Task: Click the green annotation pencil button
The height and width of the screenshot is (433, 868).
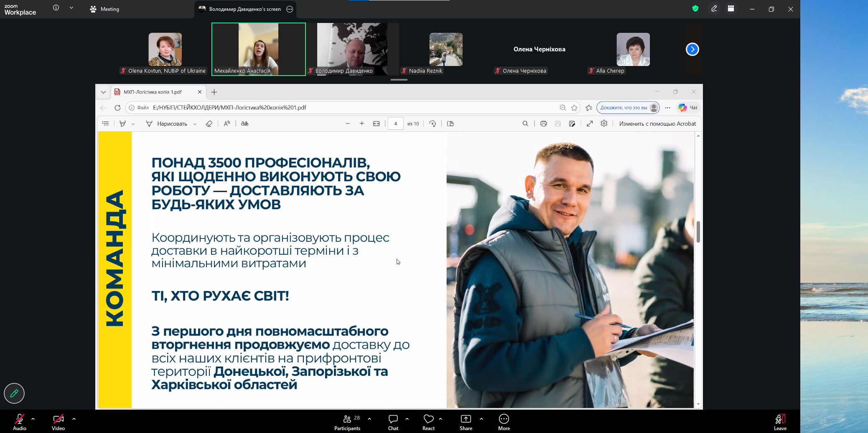Action: coord(14,393)
